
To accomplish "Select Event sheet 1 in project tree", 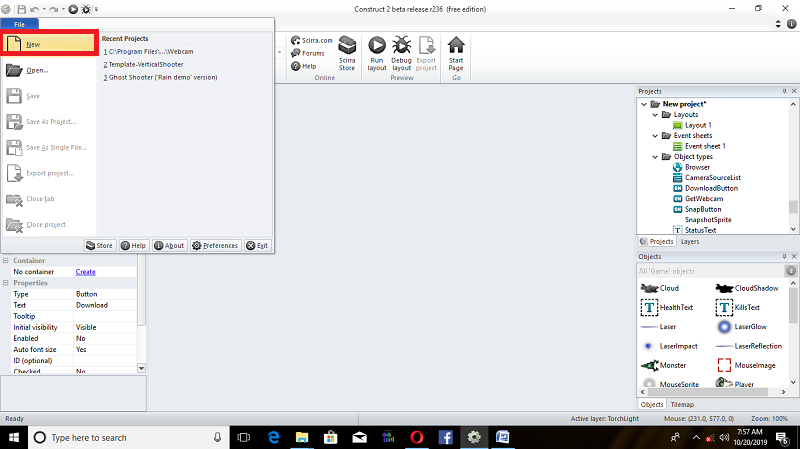I will (x=699, y=146).
